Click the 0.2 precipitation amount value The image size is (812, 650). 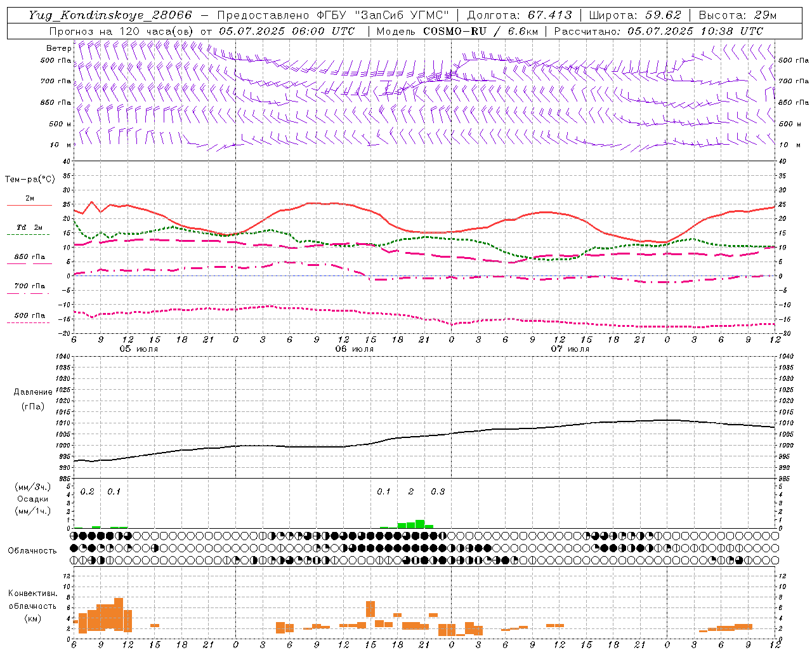click(x=88, y=492)
